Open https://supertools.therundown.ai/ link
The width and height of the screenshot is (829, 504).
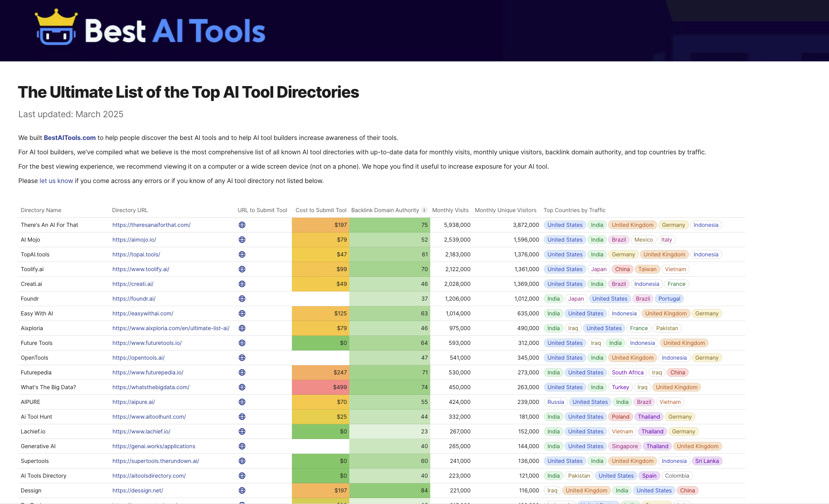(x=156, y=461)
